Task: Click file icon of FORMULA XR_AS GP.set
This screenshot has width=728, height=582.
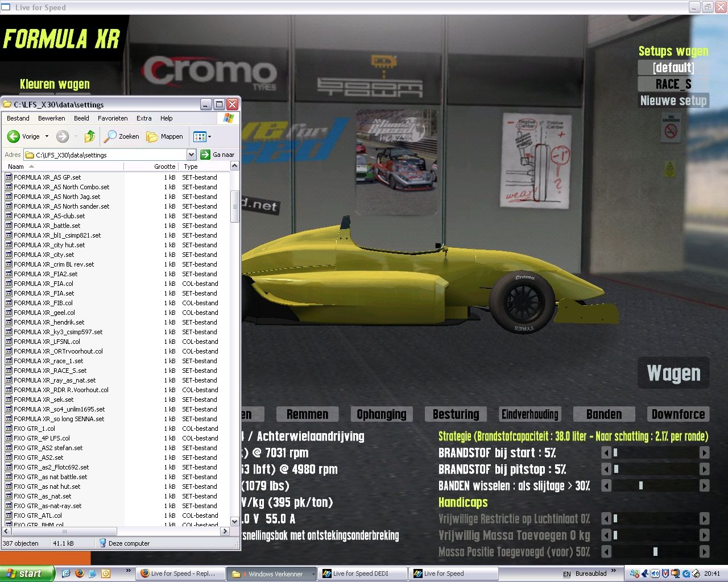Action: (x=9, y=177)
